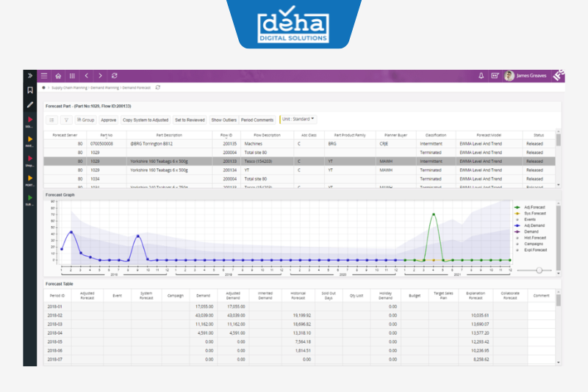Click Period Comments button
The image size is (588, 392).
tap(257, 120)
